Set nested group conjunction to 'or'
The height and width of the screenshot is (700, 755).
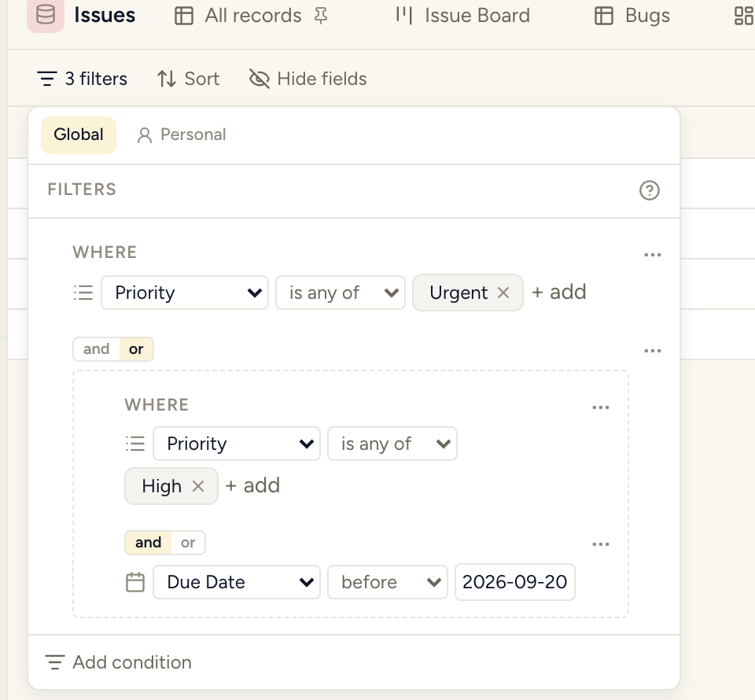[188, 543]
